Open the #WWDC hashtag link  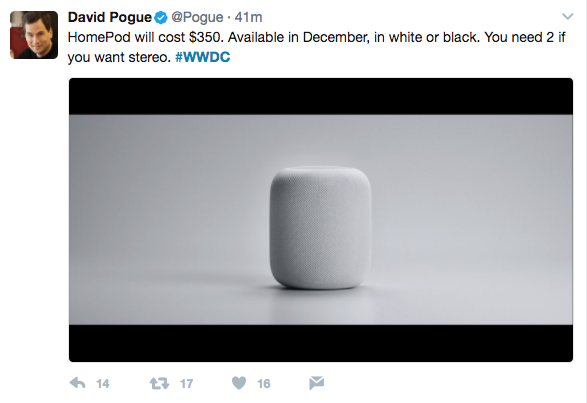203,57
